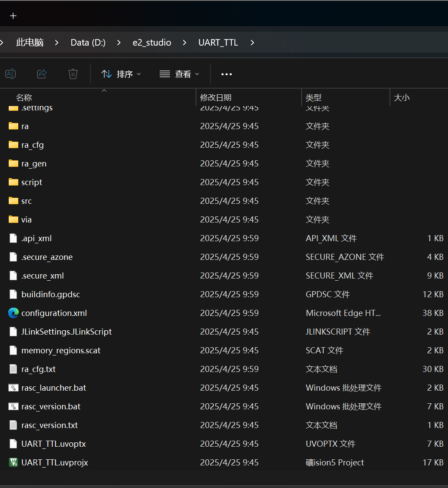The image size is (448, 488).
Task: Select configuration.xml Edge icon
Action: (x=13, y=313)
